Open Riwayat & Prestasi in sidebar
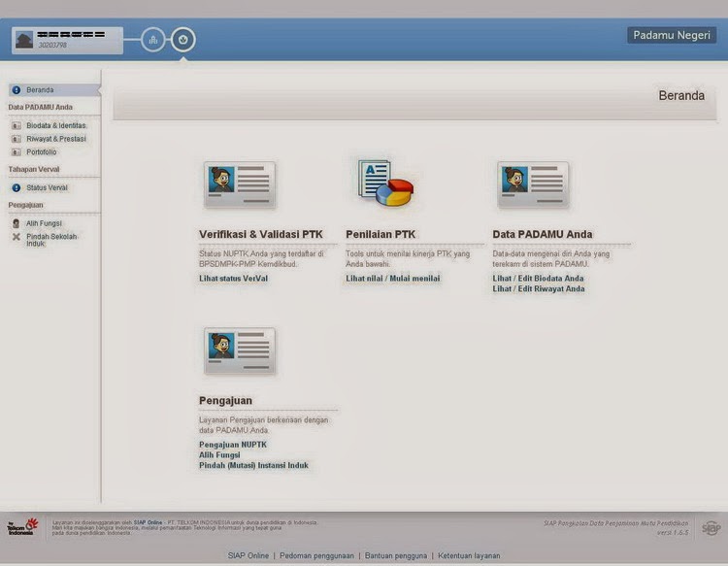This screenshot has width=728, height=566. (56, 139)
